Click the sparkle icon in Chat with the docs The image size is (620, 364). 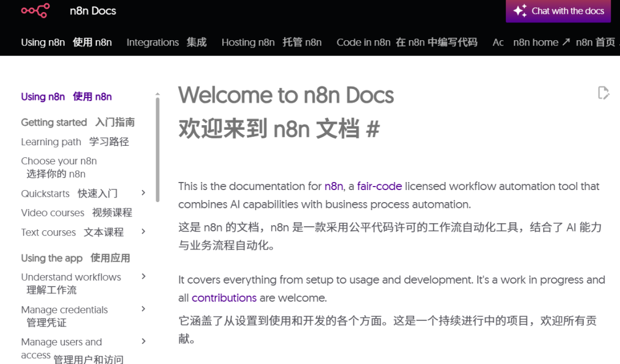520,11
